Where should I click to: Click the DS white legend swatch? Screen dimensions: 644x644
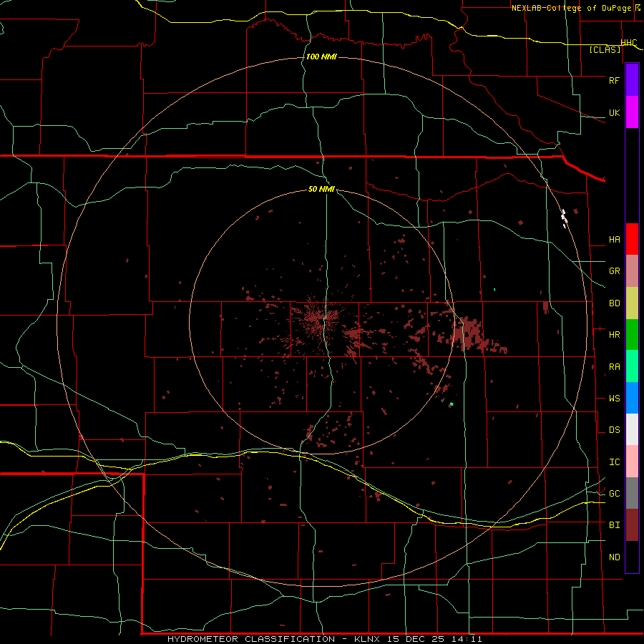coord(632,429)
